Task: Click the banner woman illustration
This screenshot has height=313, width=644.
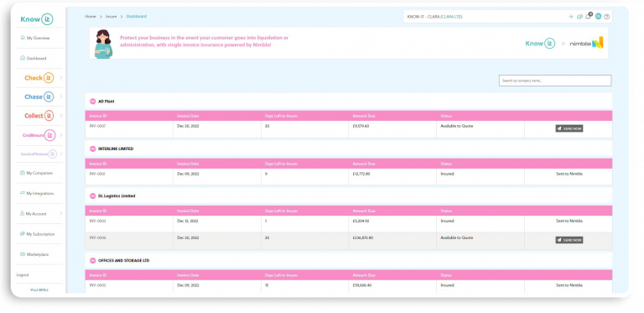Action: 103,44
